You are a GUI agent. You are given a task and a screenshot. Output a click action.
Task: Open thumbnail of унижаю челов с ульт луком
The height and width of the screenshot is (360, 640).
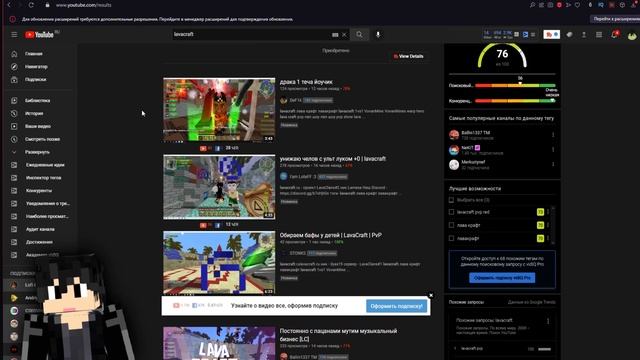(x=219, y=187)
